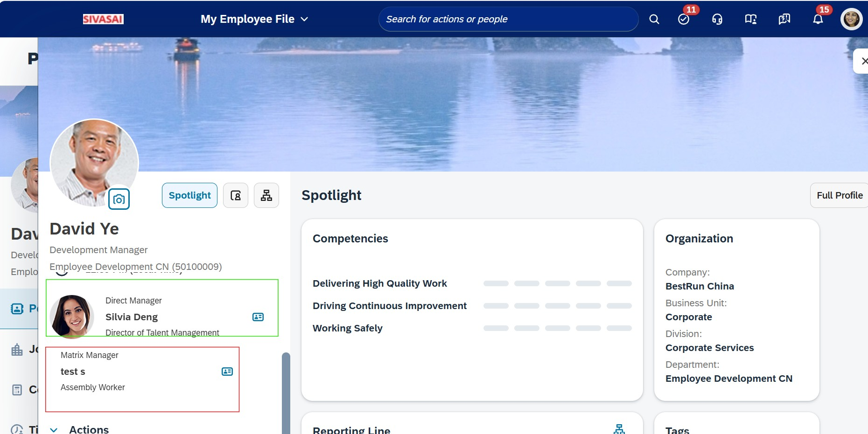Open the profile card icon in left sidebar
Image resolution: width=868 pixels, height=434 pixels.
[x=17, y=309]
